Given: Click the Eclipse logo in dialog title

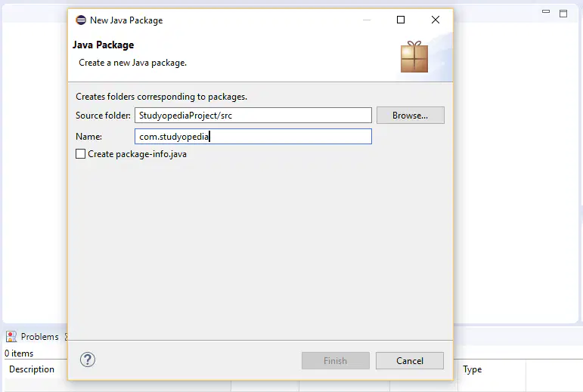Looking at the screenshot, I should click(81, 20).
